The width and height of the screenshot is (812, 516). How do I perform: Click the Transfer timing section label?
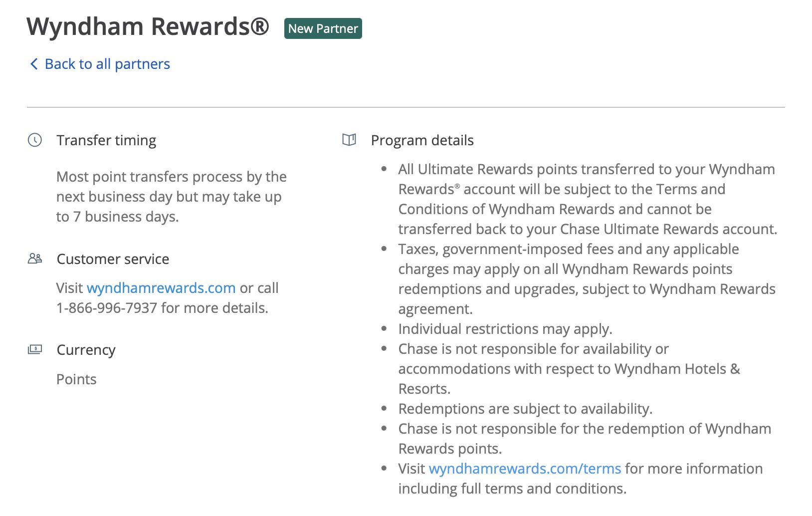[x=106, y=140]
